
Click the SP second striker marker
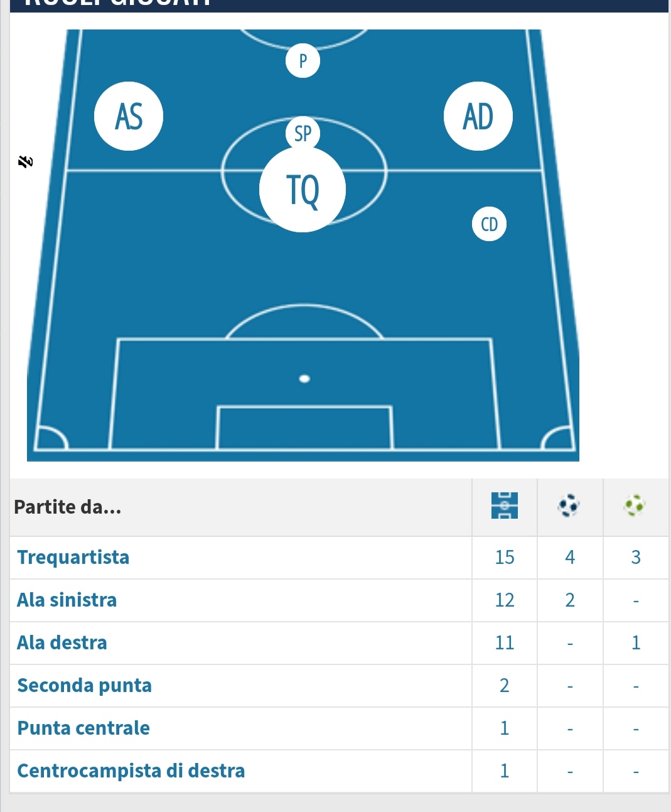pos(303,133)
